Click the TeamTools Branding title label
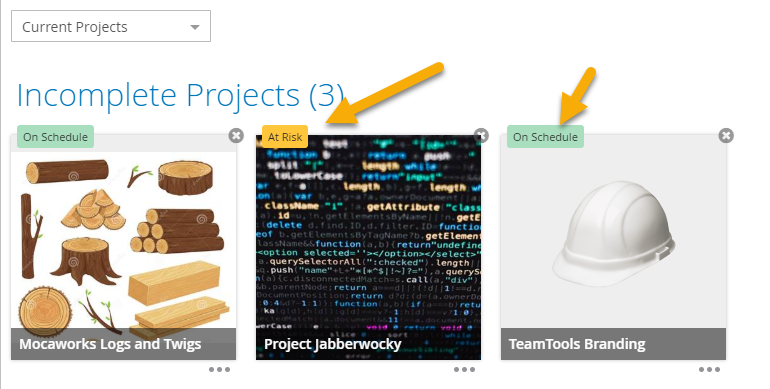770x389 pixels. (x=577, y=344)
